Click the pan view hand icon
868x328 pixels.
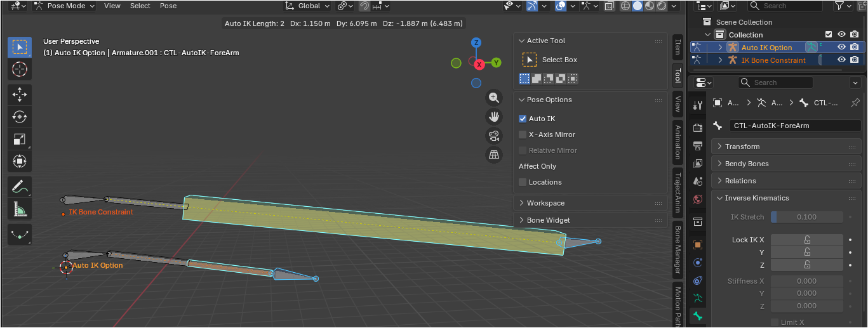point(494,117)
